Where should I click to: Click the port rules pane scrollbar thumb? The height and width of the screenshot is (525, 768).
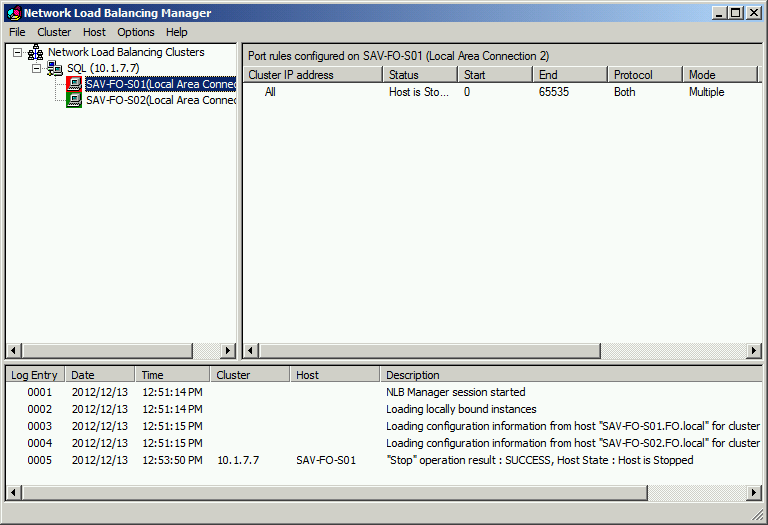tap(430, 351)
